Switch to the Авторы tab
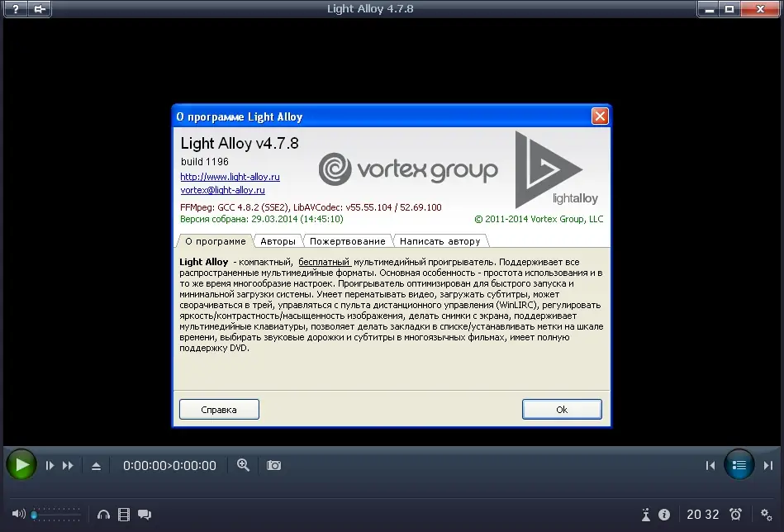Viewport: 784px width, 532px height. click(278, 241)
